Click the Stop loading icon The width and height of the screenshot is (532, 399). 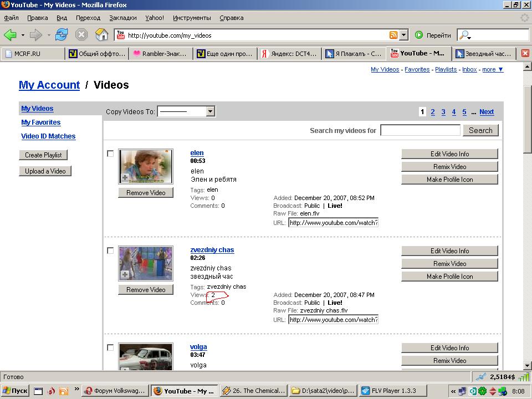click(81, 34)
